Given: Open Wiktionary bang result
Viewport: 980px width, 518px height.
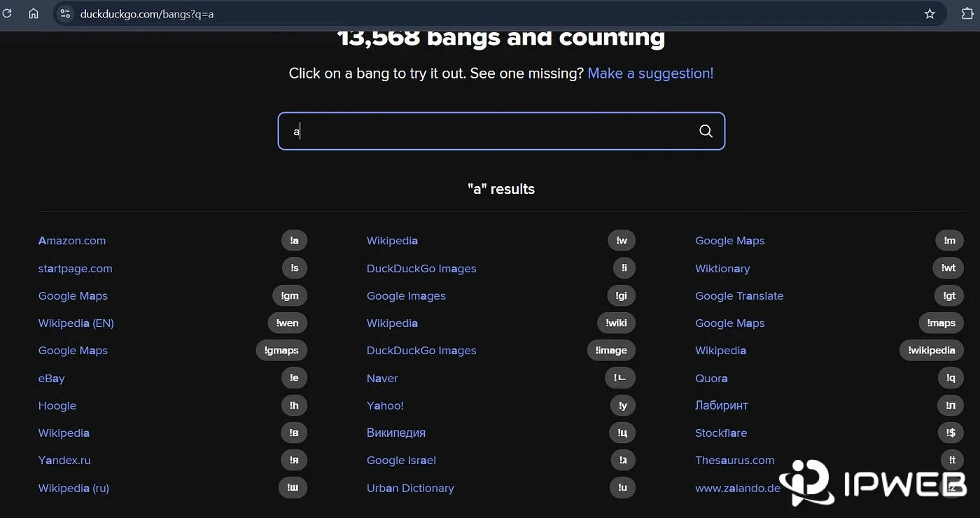Looking at the screenshot, I should click(722, 268).
